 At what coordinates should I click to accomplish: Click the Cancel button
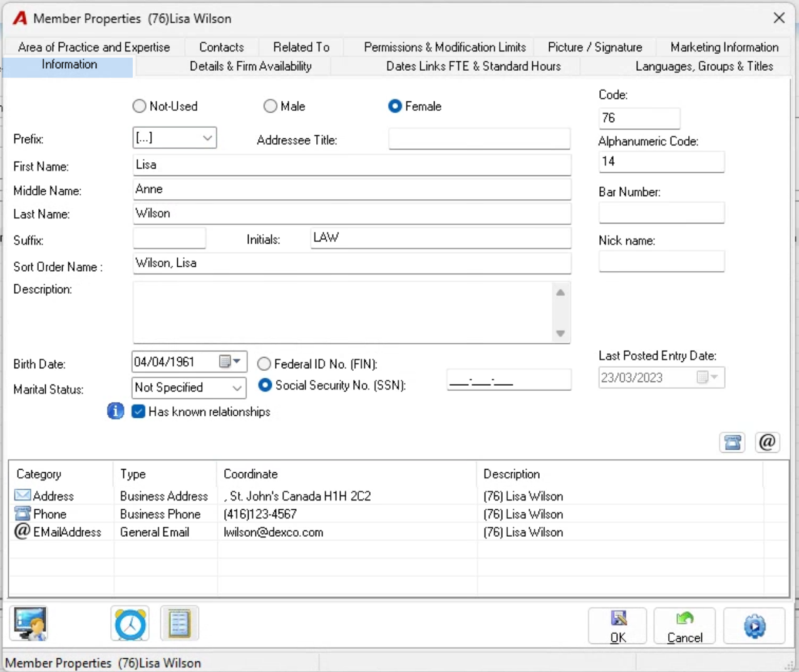(x=685, y=626)
